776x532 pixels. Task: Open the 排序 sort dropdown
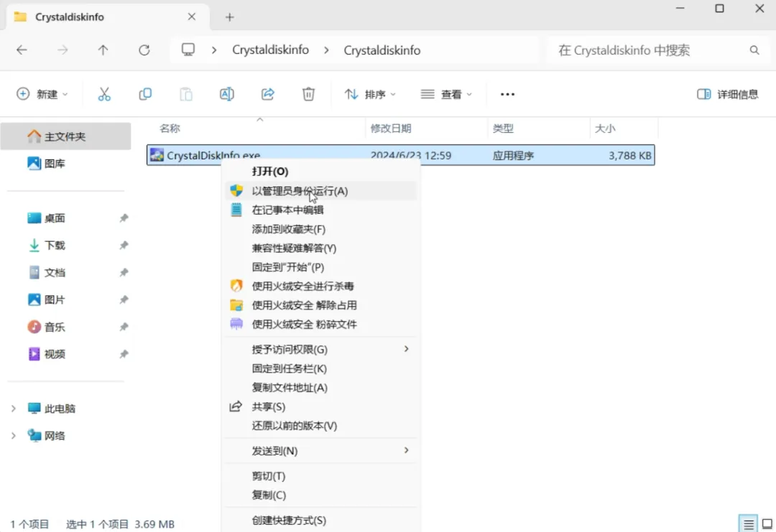click(370, 94)
